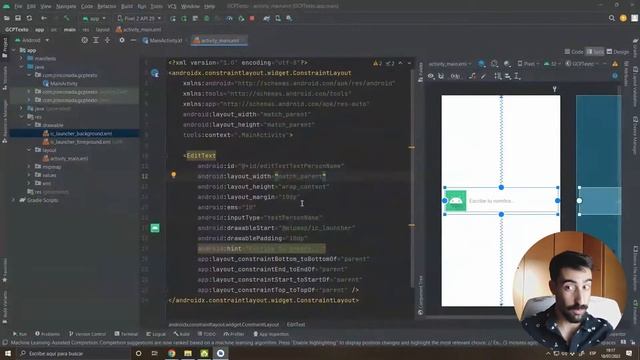Expand the mipmap folder
Image resolution: width=640 pixels, height=360 pixels.
point(29,167)
